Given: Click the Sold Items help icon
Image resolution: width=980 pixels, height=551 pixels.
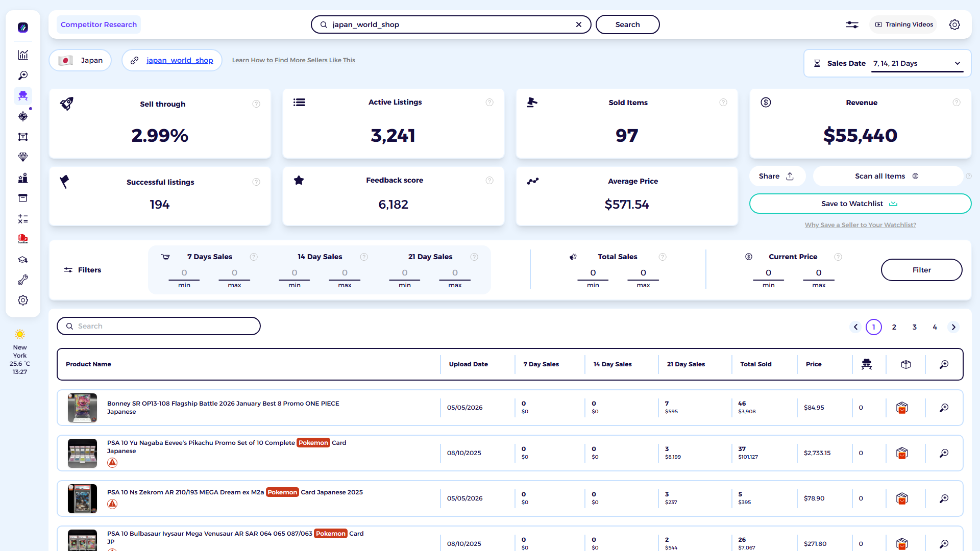Looking at the screenshot, I should coord(723,103).
